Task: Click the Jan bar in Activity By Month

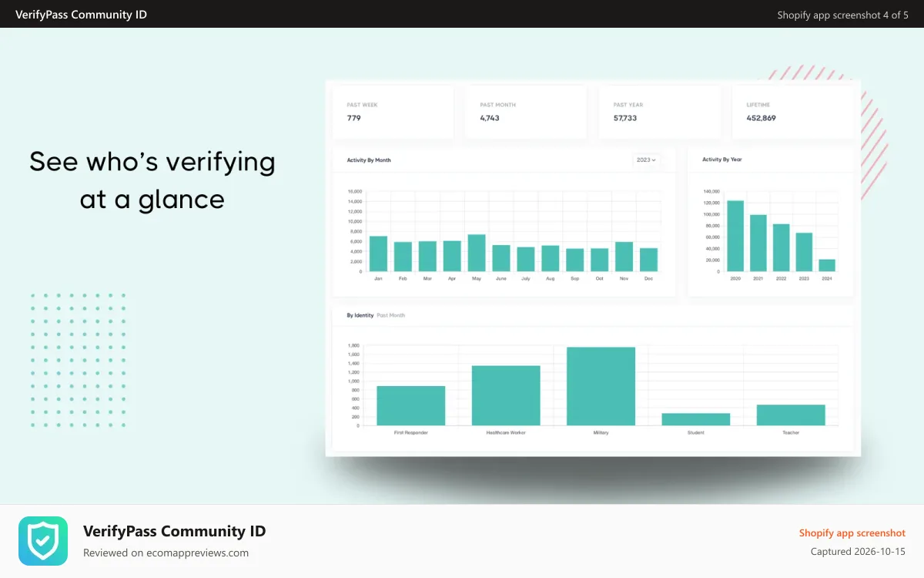Action: (x=378, y=254)
